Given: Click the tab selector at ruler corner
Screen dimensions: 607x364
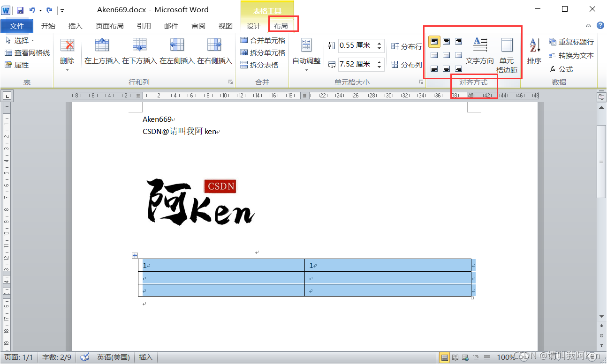Looking at the screenshot, I should (7, 96).
